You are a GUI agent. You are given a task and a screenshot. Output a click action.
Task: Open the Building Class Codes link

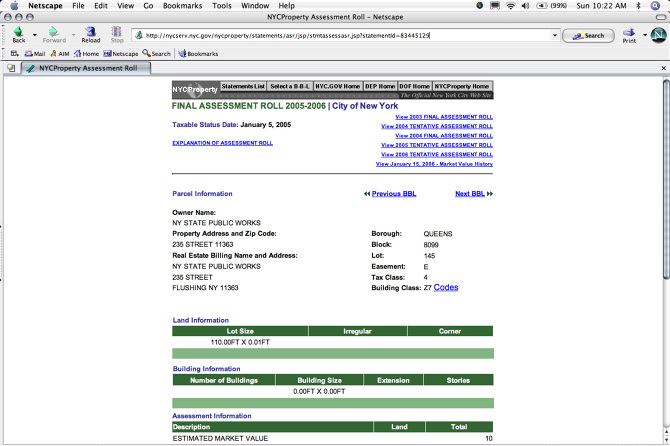[446, 287]
